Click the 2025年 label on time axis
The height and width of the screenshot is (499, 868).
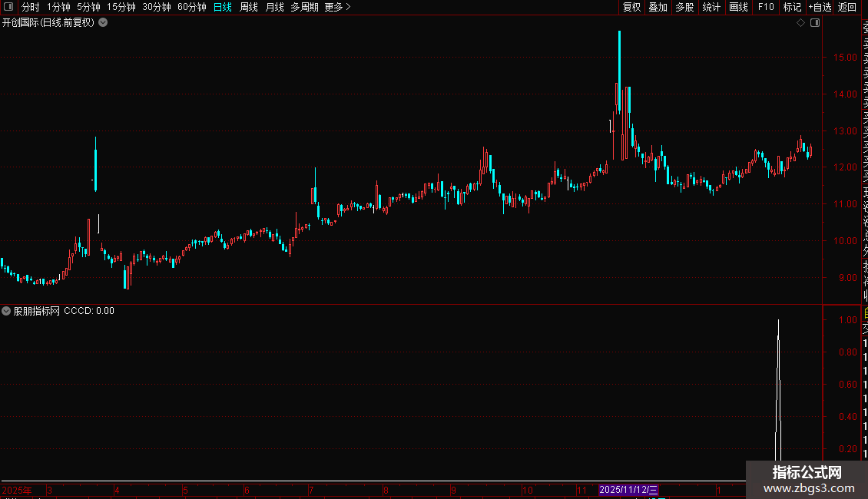(17, 490)
